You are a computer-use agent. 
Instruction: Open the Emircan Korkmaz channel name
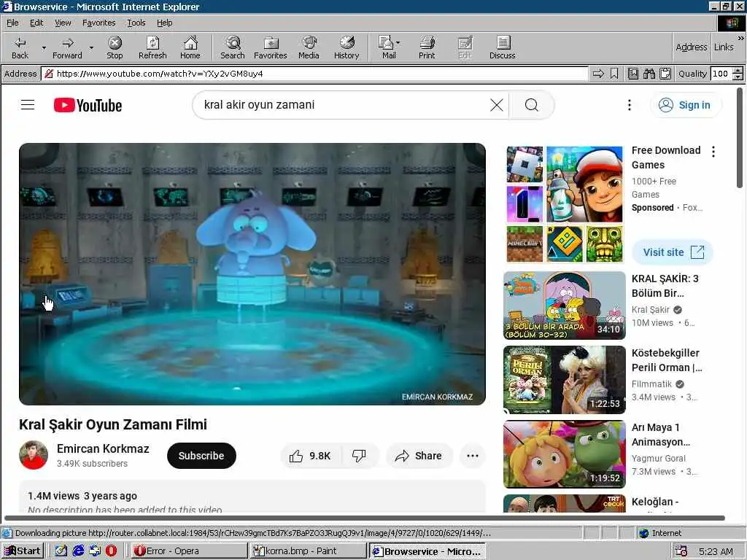point(103,448)
